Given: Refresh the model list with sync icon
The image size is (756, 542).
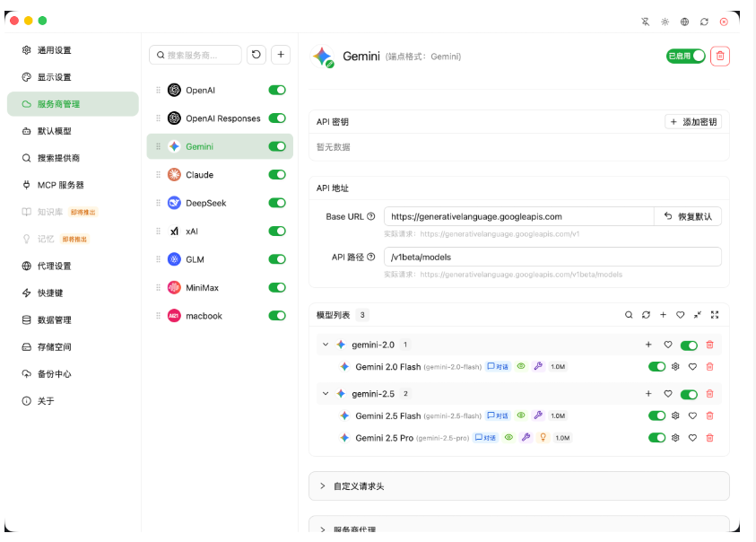Looking at the screenshot, I should (646, 315).
